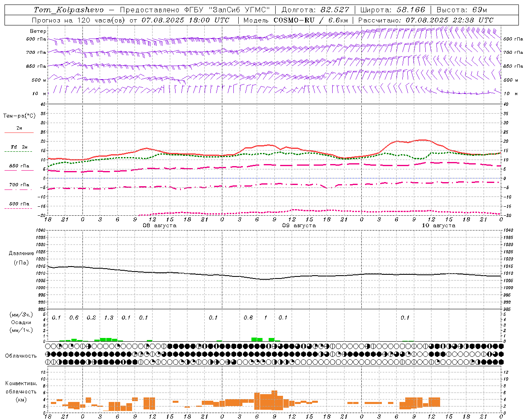Screen dimensions: 525x420
Task: Click the forecast start 07.08.2025 18:00 UTC
Action: [x=185, y=20]
